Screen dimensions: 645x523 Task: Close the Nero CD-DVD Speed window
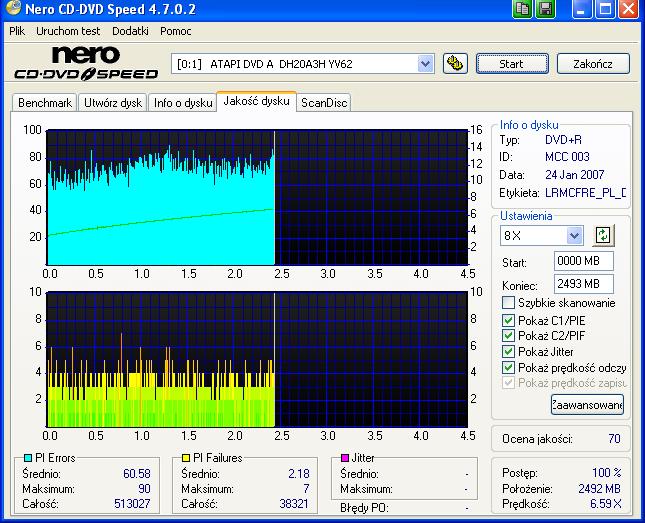pyautogui.click(x=629, y=9)
